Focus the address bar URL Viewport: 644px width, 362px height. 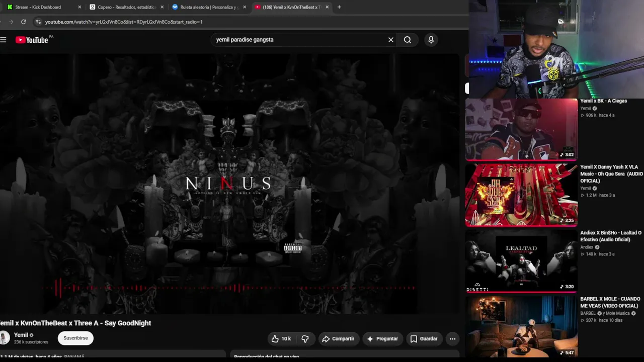tap(124, 22)
